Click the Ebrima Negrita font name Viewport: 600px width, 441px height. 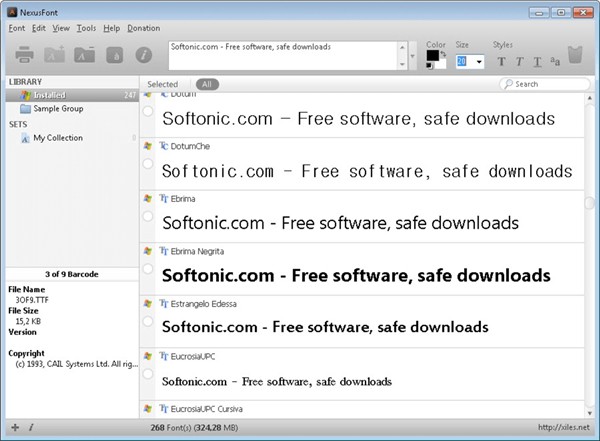coord(197,252)
